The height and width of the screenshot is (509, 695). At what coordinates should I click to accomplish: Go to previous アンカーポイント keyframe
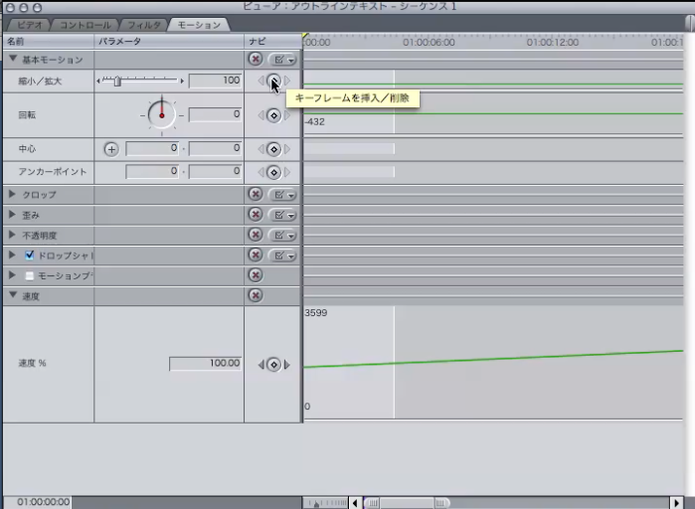click(x=261, y=172)
